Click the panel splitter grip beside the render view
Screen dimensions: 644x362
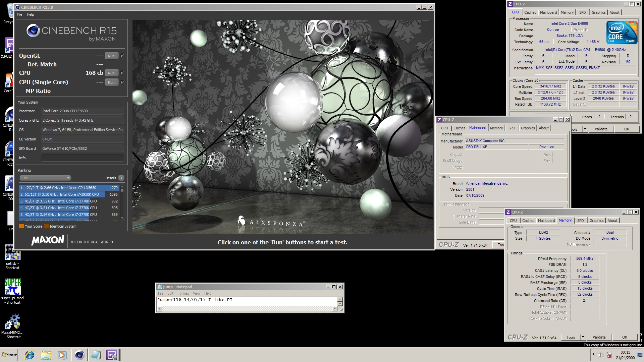pos(130,133)
